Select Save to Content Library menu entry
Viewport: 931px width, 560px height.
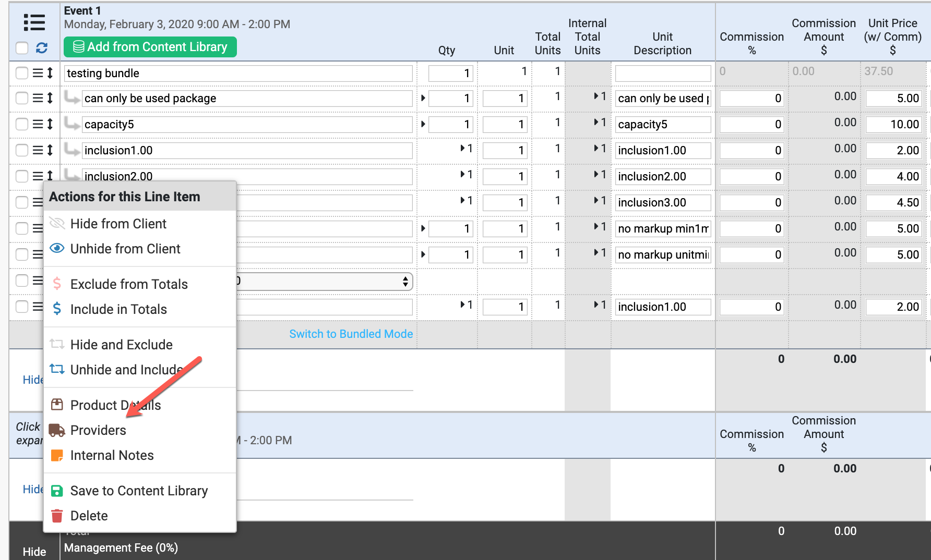tap(140, 491)
